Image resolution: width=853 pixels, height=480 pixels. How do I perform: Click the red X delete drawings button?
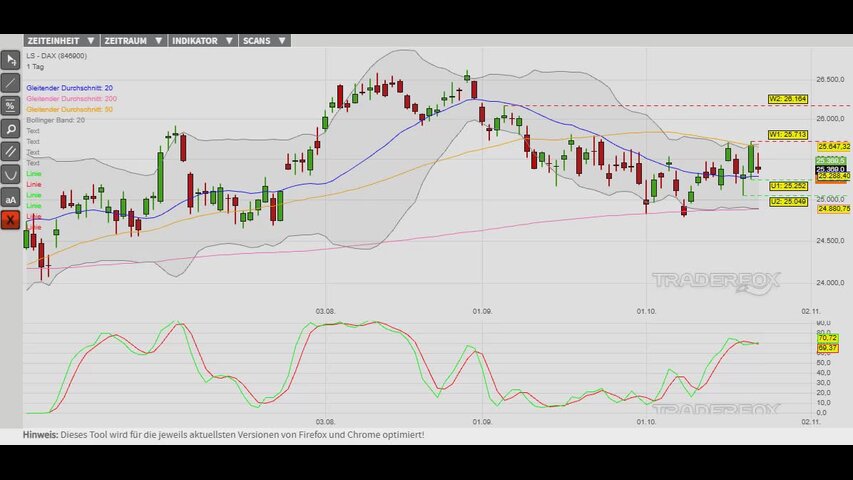pyautogui.click(x=10, y=220)
